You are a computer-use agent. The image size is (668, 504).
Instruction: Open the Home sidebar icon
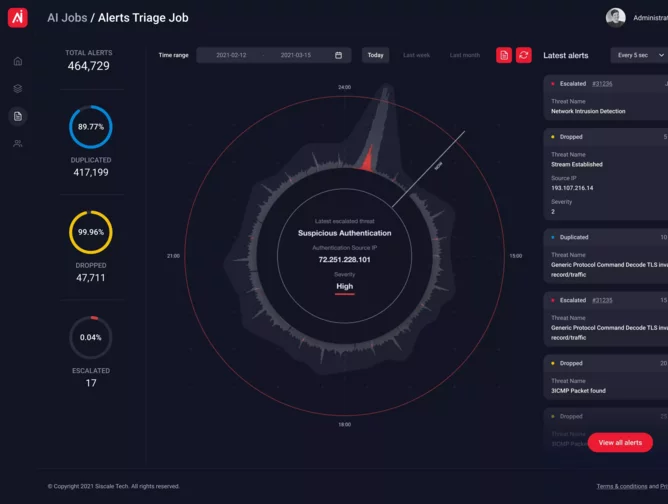click(18, 61)
